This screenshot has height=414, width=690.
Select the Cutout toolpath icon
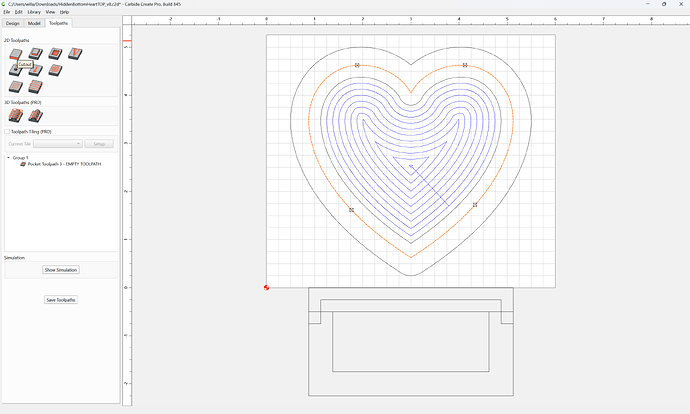[16, 54]
